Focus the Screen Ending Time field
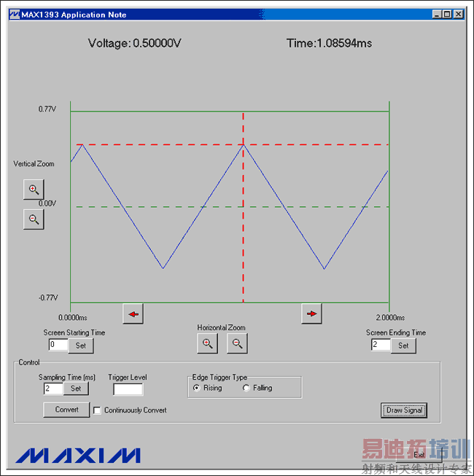 click(x=381, y=345)
